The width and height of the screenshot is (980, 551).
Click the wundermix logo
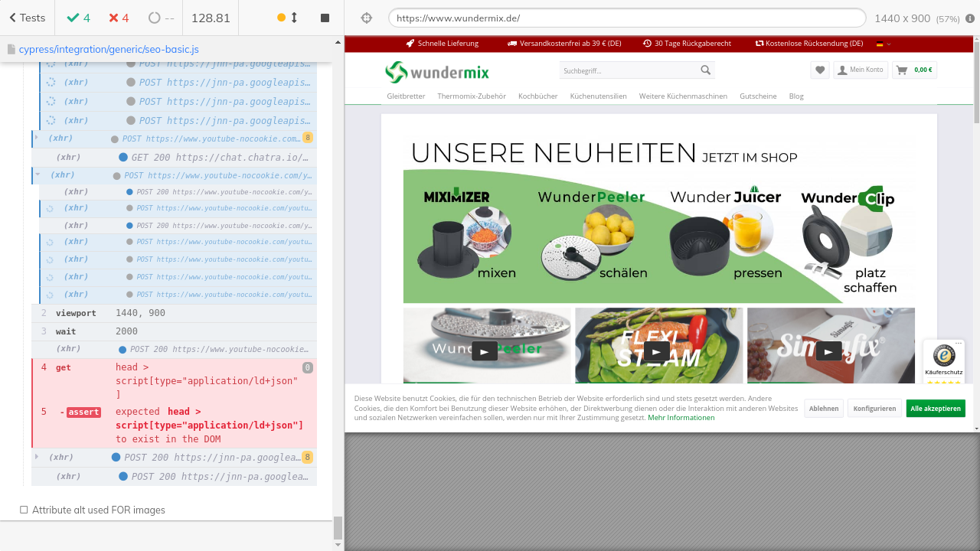436,72
